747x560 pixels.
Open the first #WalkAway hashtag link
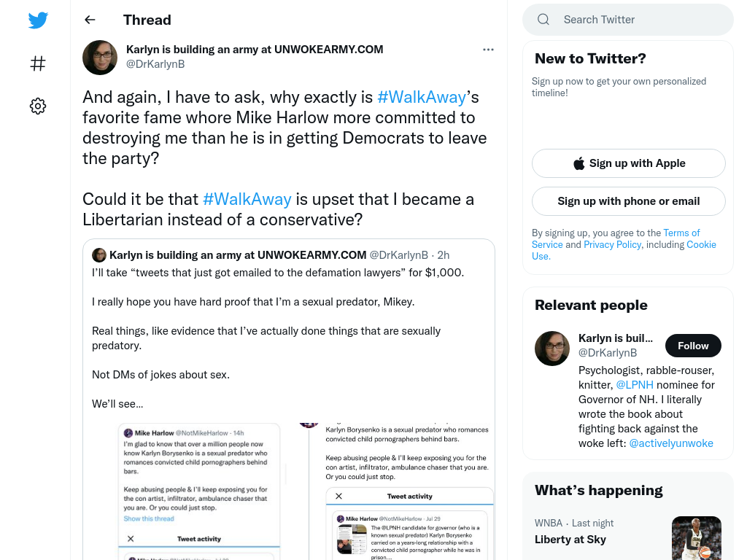point(421,97)
